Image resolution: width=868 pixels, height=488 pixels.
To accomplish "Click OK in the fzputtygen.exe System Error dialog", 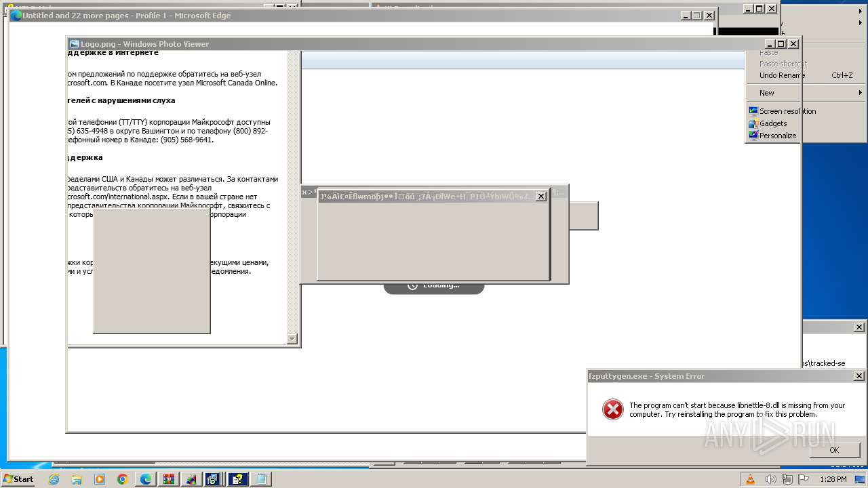I will [x=834, y=450].
